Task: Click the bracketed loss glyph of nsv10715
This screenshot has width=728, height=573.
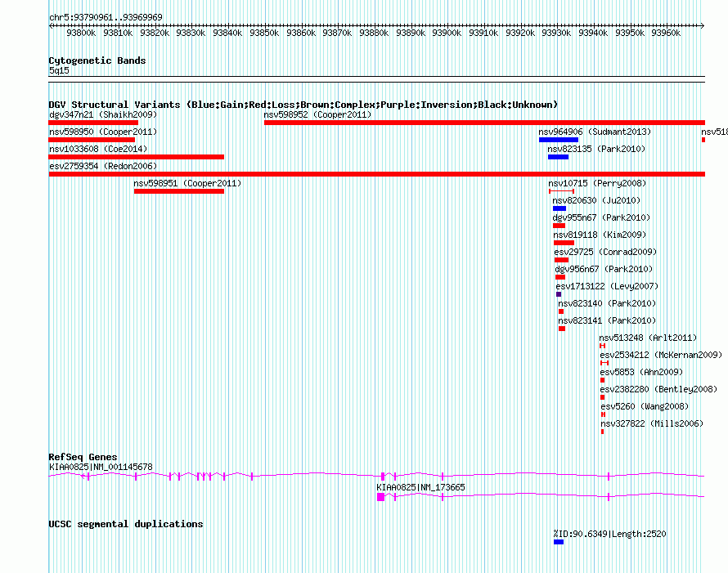Action: pyautogui.click(x=561, y=191)
